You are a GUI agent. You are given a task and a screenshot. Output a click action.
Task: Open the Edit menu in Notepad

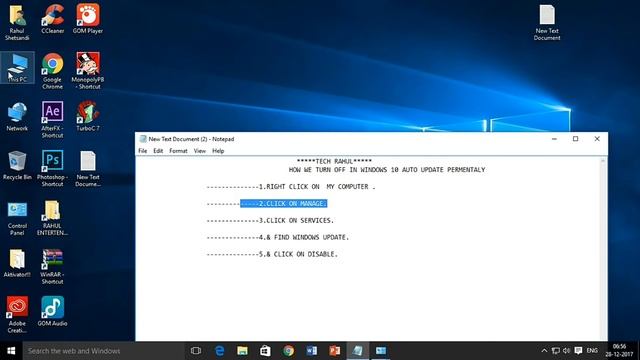pyautogui.click(x=158, y=151)
